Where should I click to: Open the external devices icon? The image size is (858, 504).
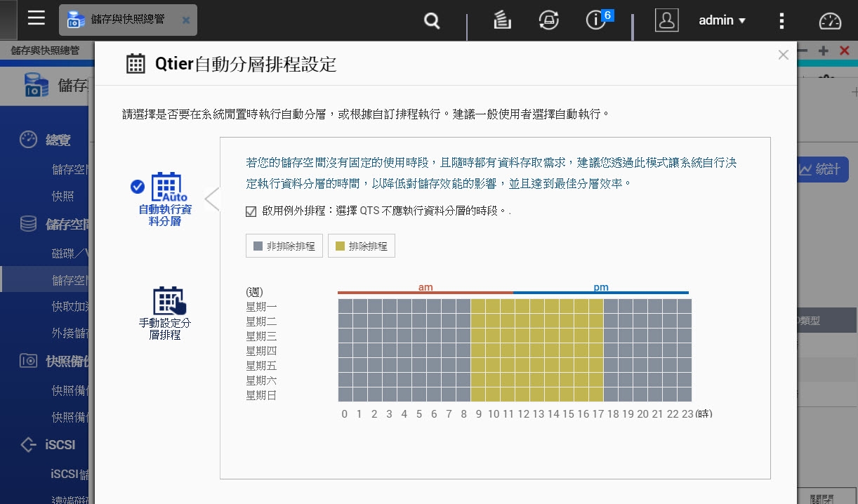(548, 21)
